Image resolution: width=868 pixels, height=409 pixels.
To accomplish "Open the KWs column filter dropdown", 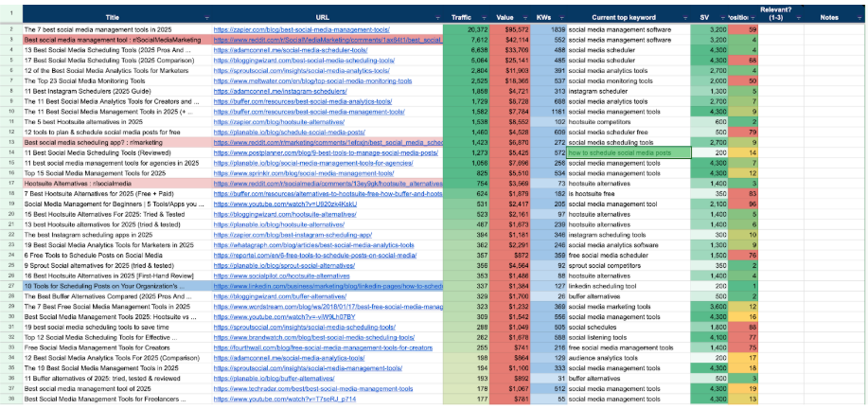I will 560,18.
